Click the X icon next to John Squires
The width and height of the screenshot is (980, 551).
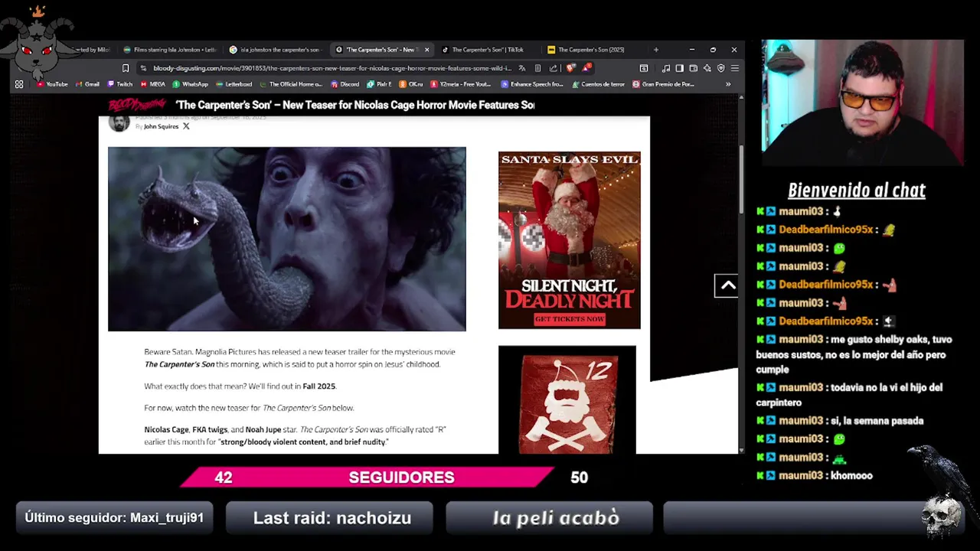(186, 126)
